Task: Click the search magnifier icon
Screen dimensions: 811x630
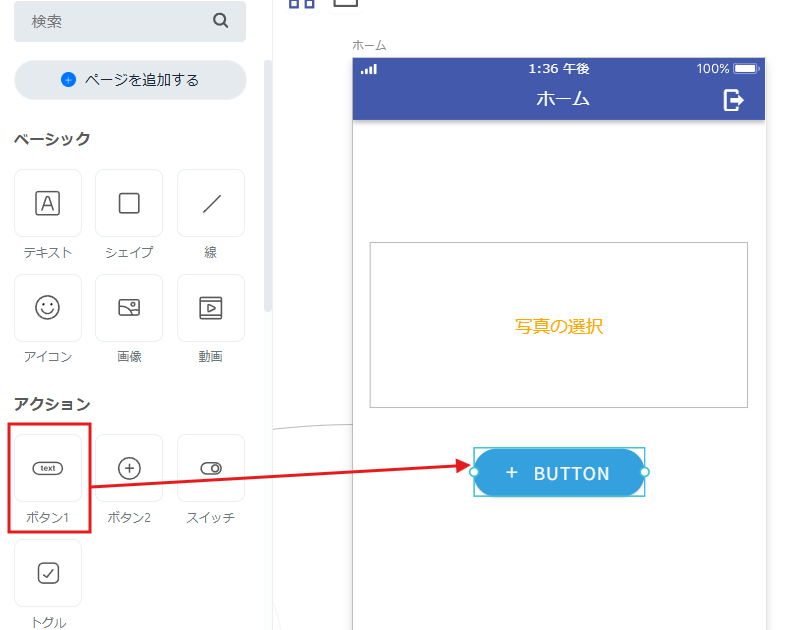Action: (x=221, y=21)
